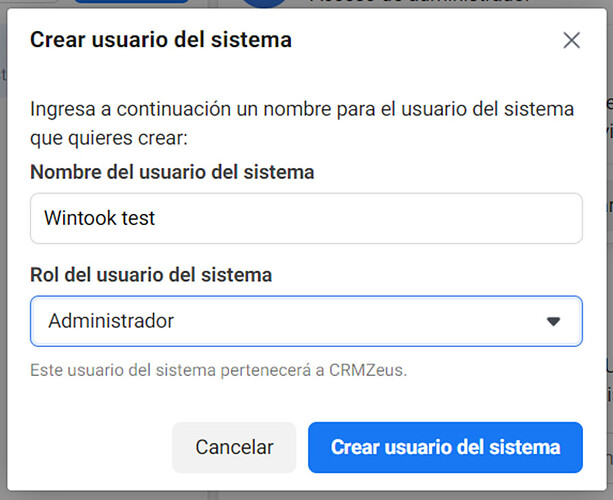The width and height of the screenshot is (613, 500).
Task: Expand the role dropdown arrow
Action: [x=553, y=321]
